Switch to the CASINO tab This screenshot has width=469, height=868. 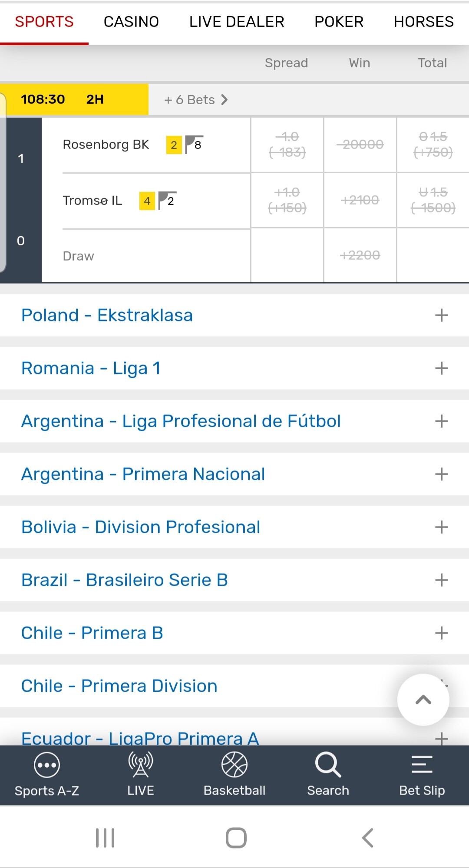(x=131, y=22)
